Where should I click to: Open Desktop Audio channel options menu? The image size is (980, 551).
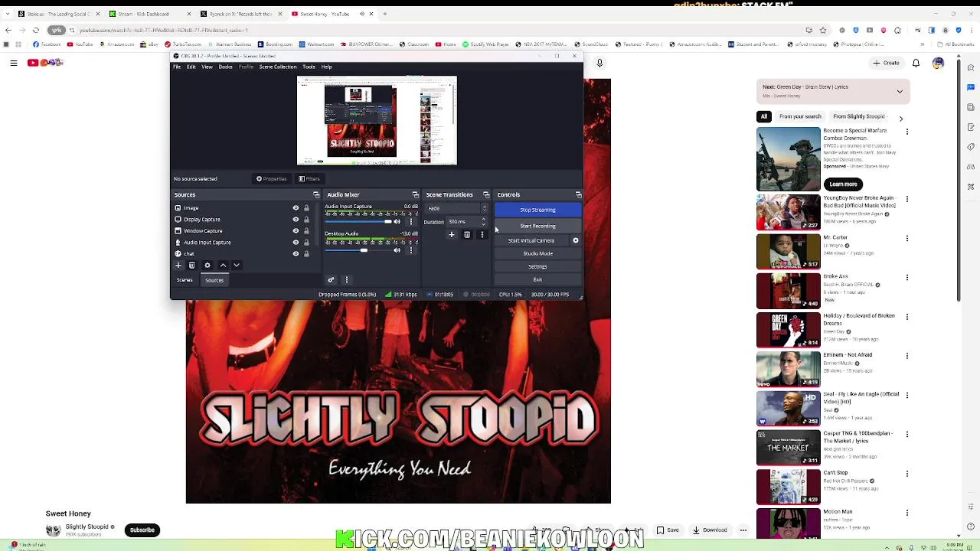pyautogui.click(x=411, y=250)
